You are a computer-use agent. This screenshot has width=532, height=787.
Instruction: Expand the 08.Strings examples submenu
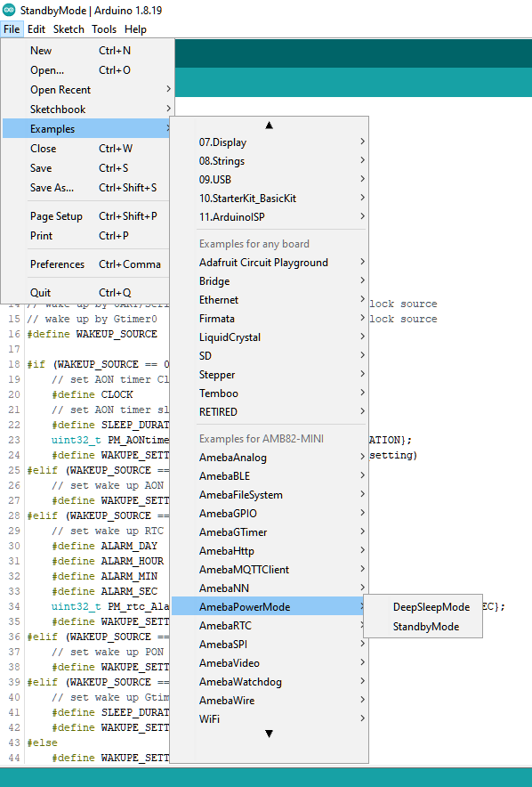point(270,161)
